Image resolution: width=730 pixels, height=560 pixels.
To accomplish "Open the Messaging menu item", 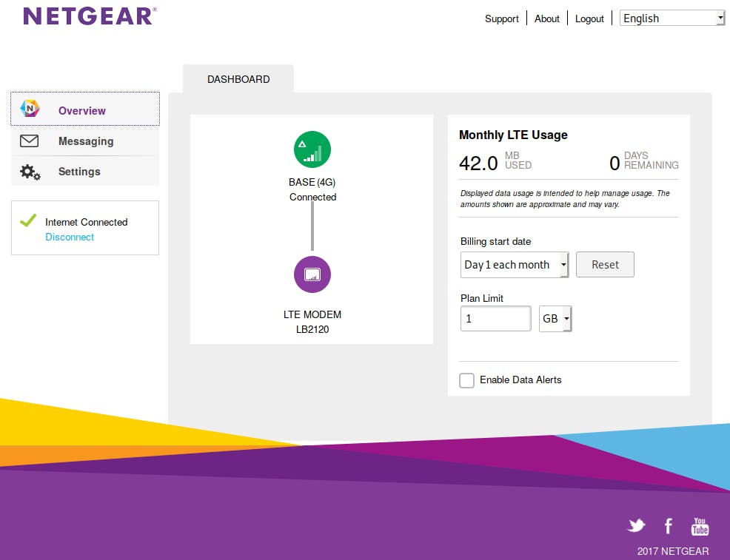I will (86, 141).
